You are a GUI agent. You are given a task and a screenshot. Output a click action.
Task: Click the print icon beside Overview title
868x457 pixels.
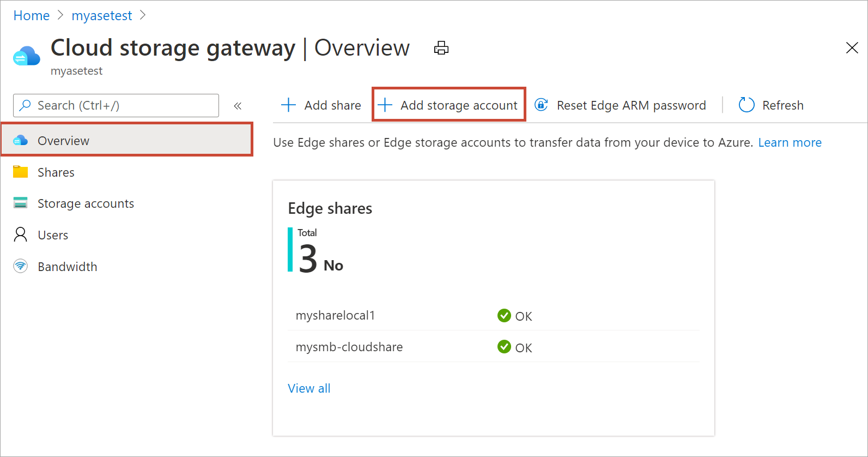pos(441,48)
